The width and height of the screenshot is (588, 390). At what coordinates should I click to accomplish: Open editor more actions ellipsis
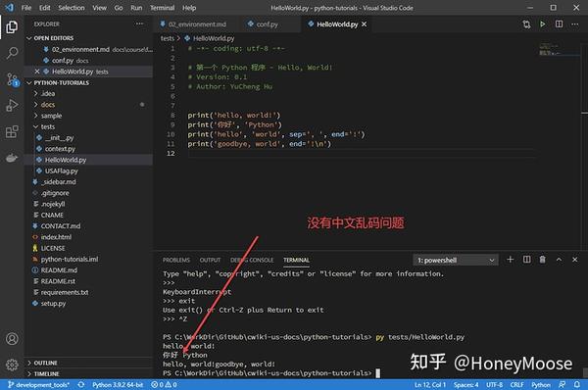pos(575,24)
